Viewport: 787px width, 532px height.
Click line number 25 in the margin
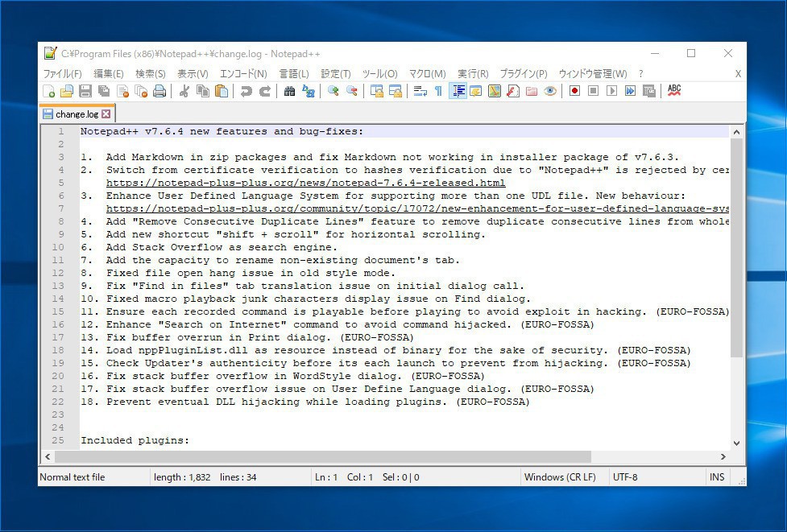(x=58, y=440)
